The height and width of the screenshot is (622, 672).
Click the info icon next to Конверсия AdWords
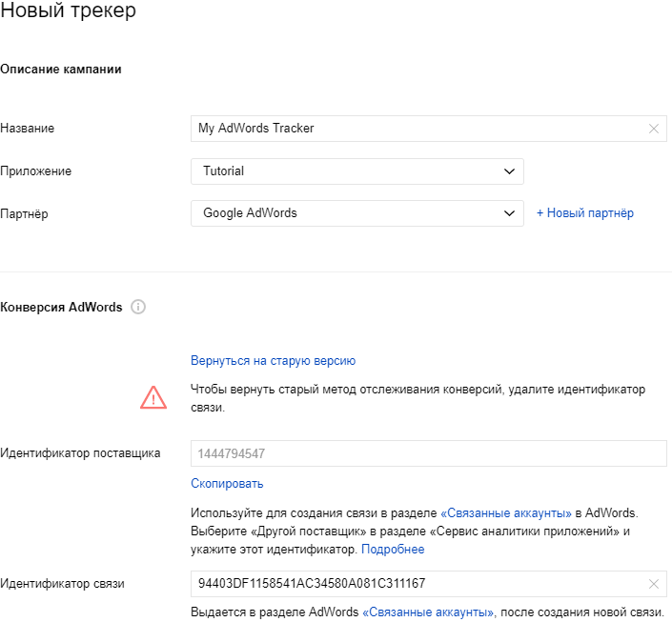[138, 307]
